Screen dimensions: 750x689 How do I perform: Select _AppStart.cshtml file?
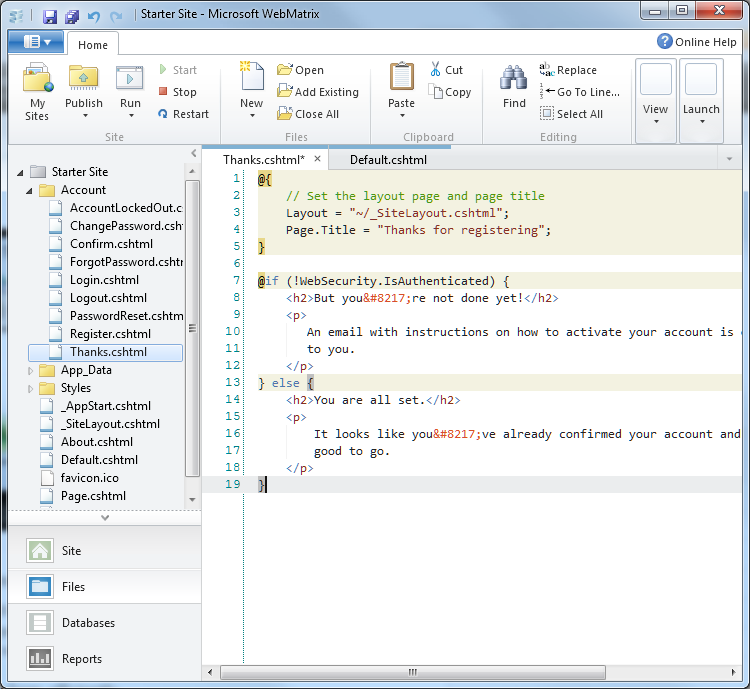click(105, 406)
